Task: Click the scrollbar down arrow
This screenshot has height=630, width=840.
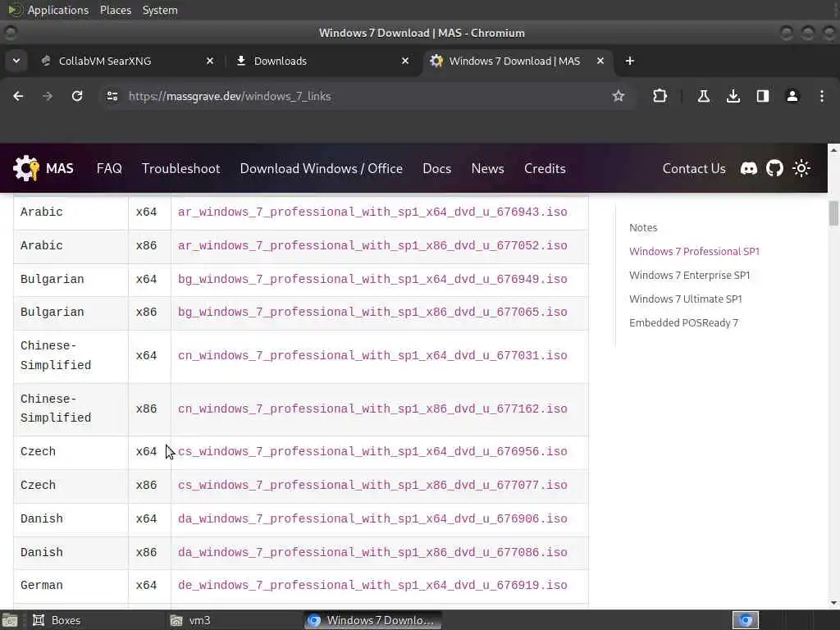Action: 833,603
